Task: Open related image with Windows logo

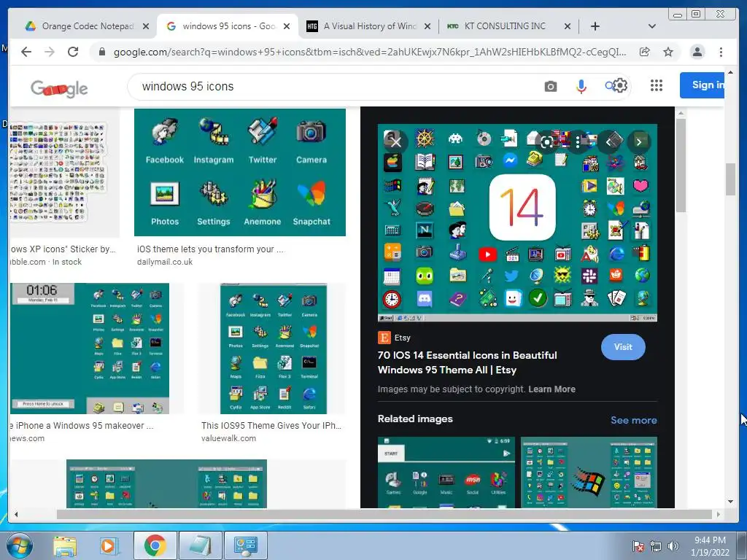Action: coord(589,472)
